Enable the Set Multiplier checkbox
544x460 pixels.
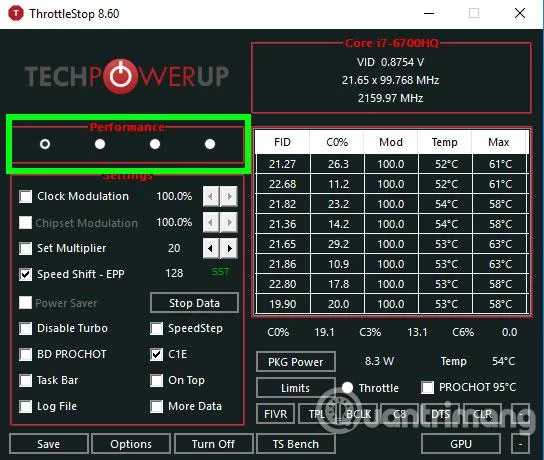[26, 248]
